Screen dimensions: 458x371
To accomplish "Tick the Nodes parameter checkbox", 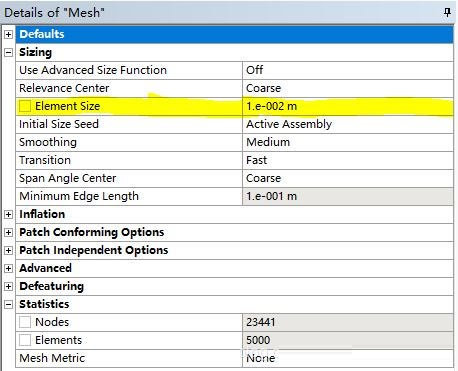I will [25, 322].
